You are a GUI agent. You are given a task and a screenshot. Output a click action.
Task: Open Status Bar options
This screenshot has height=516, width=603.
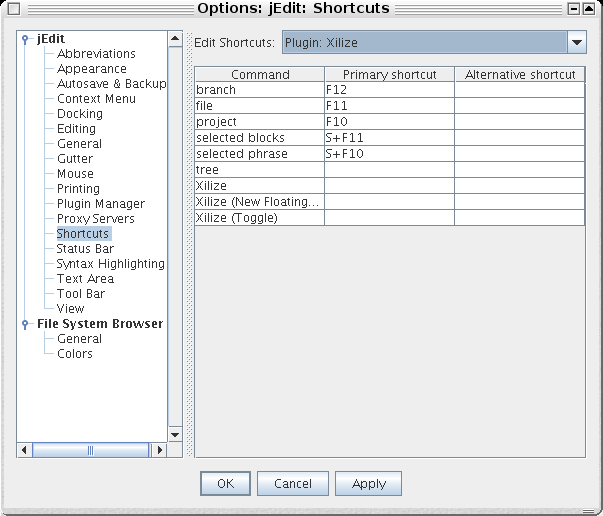[85, 248]
